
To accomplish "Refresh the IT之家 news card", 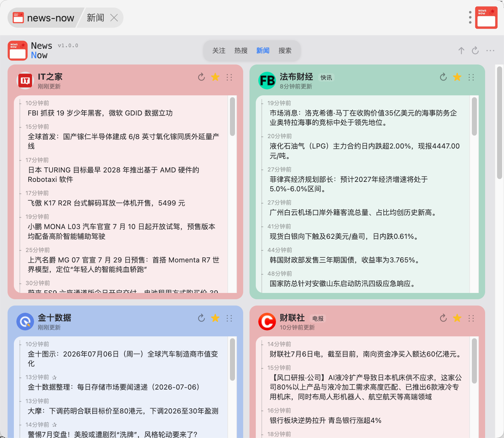I will click(x=202, y=77).
